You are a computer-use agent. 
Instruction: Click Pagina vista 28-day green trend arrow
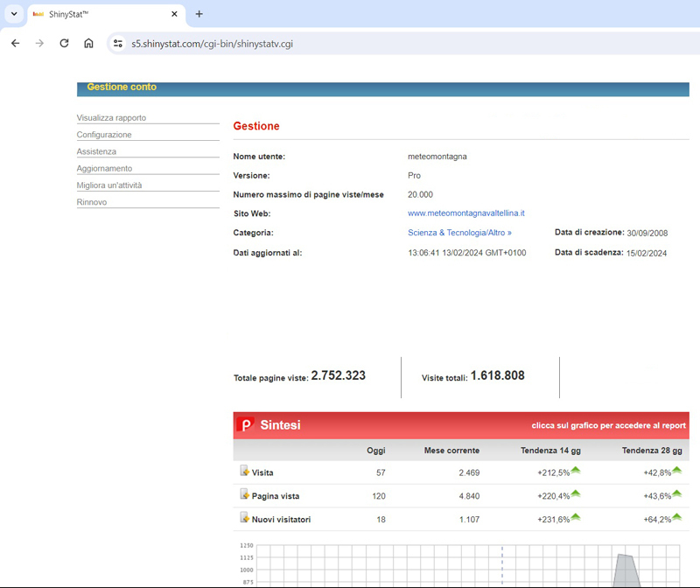676,493
